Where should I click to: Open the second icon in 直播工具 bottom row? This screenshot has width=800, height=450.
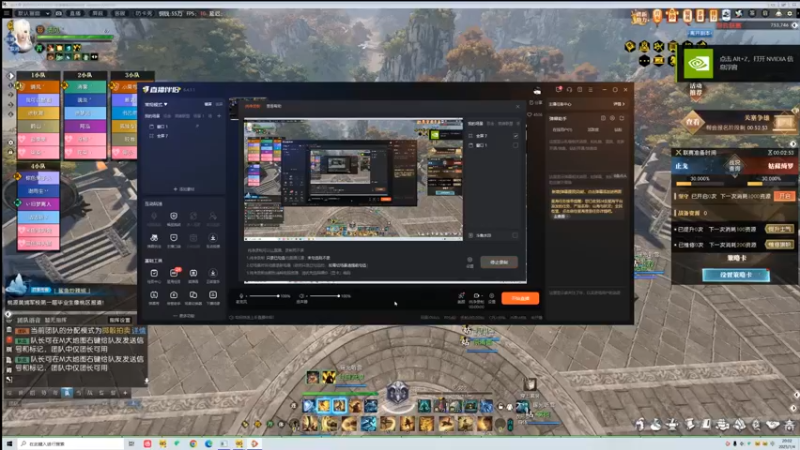[173, 297]
